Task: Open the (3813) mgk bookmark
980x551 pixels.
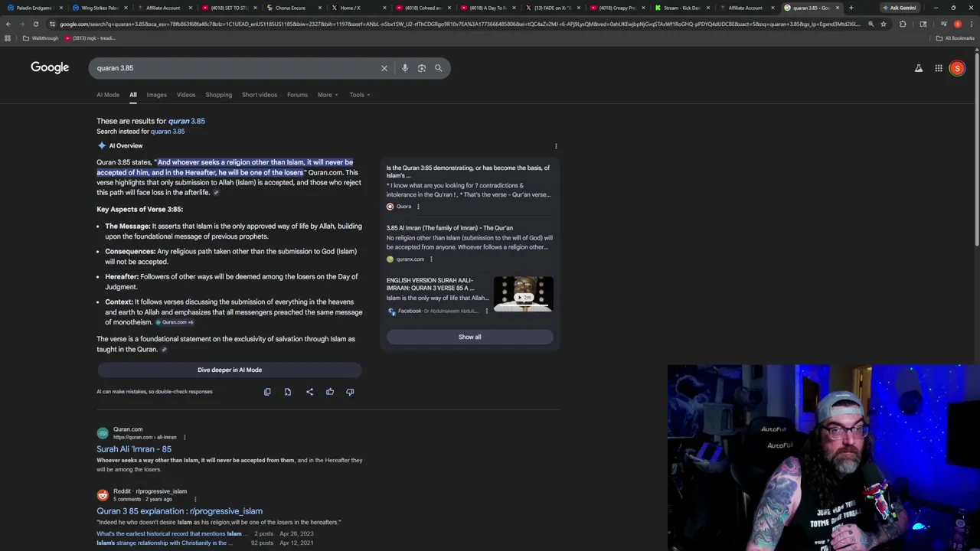Action: point(90,38)
